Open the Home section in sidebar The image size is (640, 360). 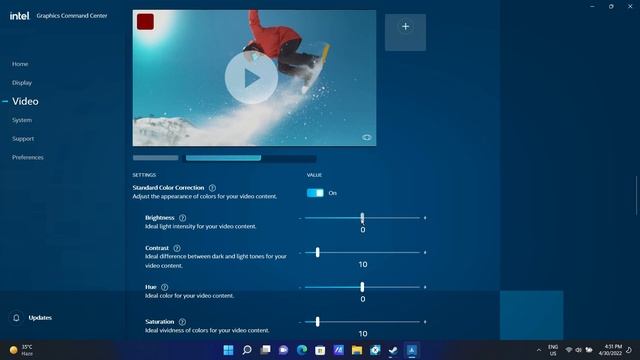coord(20,64)
